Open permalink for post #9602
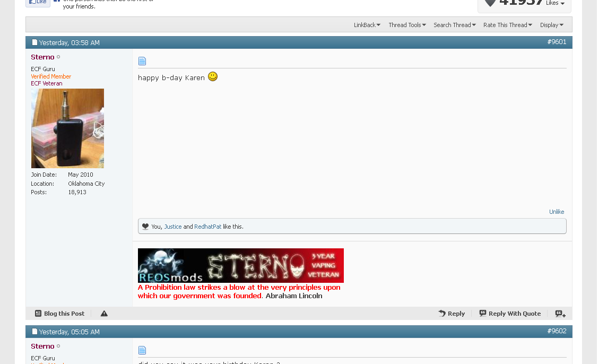The width and height of the screenshot is (607, 364). [x=557, y=331]
